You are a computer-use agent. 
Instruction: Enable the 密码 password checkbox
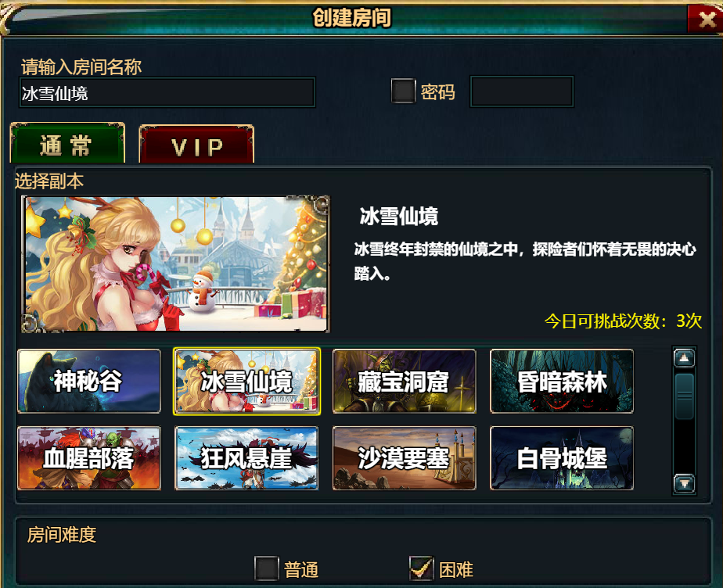[403, 91]
